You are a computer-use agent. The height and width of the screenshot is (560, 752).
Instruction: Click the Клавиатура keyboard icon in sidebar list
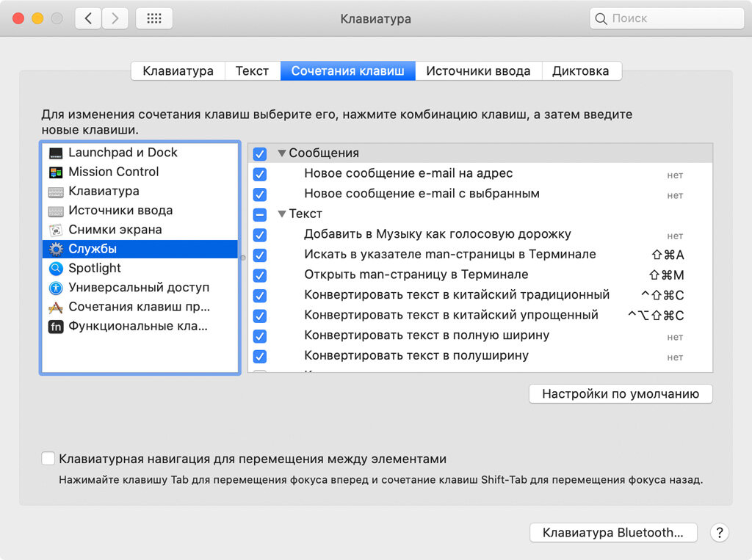[56, 192]
